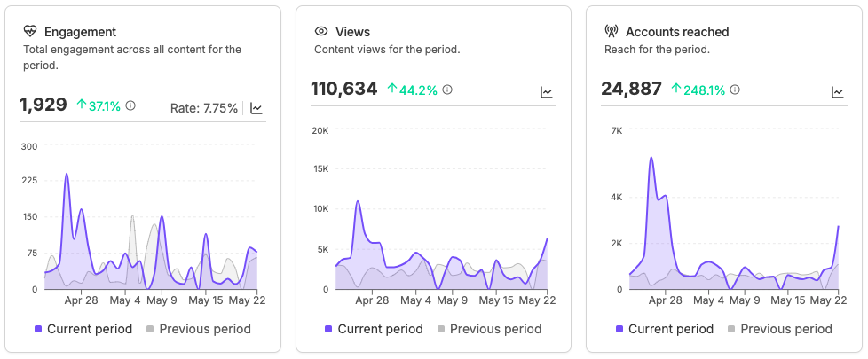868x359 pixels.
Task: Click purple Current period swatch in Views
Action: pos(328,329)
